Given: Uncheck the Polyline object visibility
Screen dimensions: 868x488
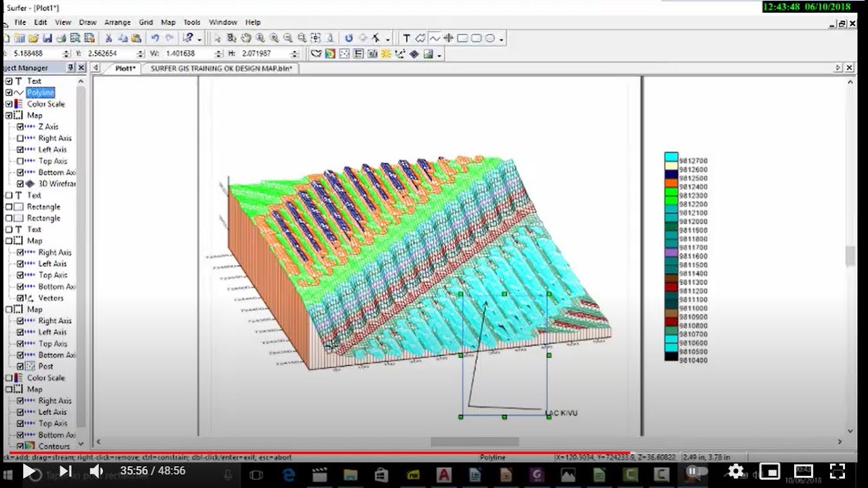Looking at the screenshot, I should click(9, 92).
